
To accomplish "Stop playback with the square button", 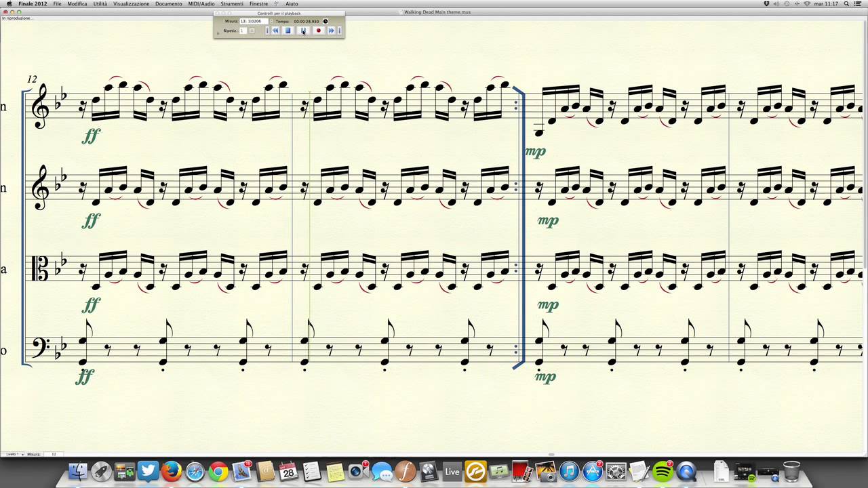I will click(x=288, y=30).
